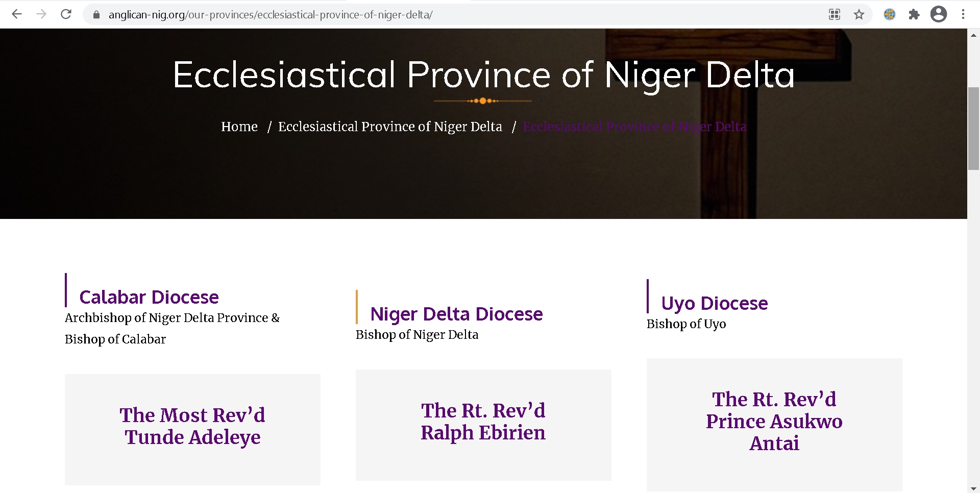Click the browser profile avatar
Image resolution: width=980 pixels, height=493 pixels.
pos(939,14)
